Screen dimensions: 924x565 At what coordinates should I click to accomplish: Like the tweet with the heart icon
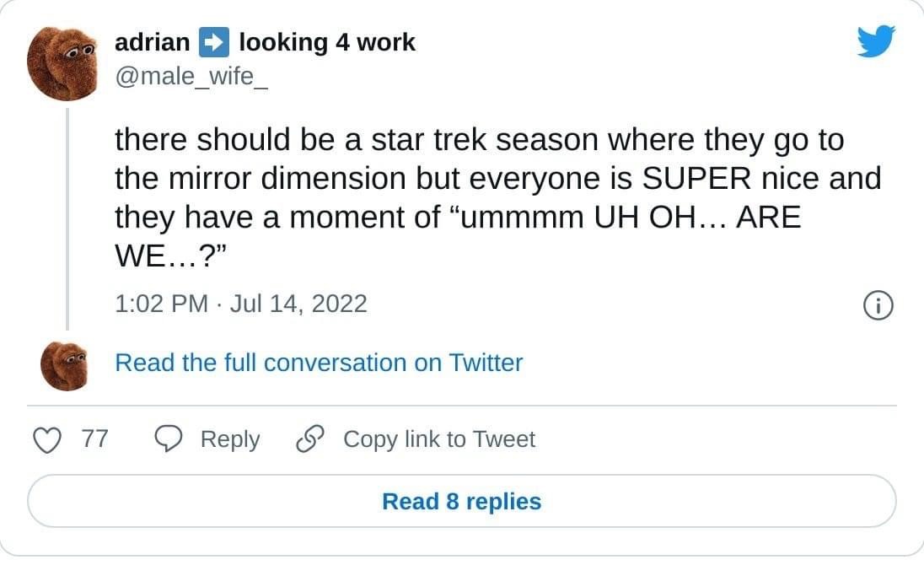(47, 439)
